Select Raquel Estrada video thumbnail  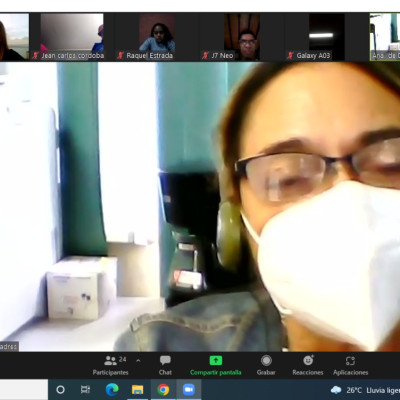click(157, 37)
